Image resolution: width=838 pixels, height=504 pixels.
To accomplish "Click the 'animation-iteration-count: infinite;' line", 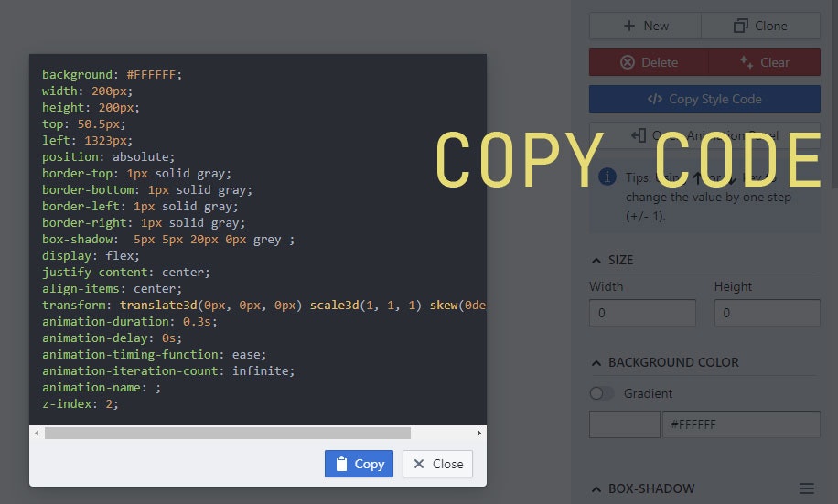I will 168,370.
